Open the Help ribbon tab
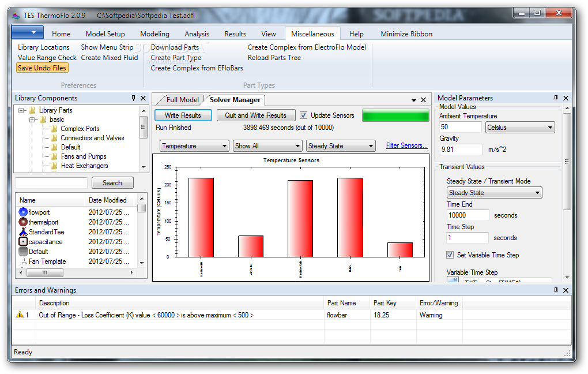 (x=356, y=34)
